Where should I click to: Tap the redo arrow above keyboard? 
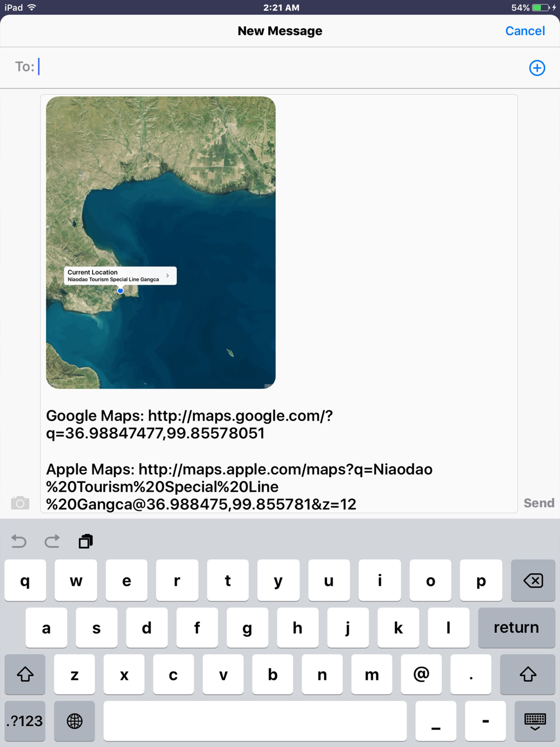coord(52,541)
